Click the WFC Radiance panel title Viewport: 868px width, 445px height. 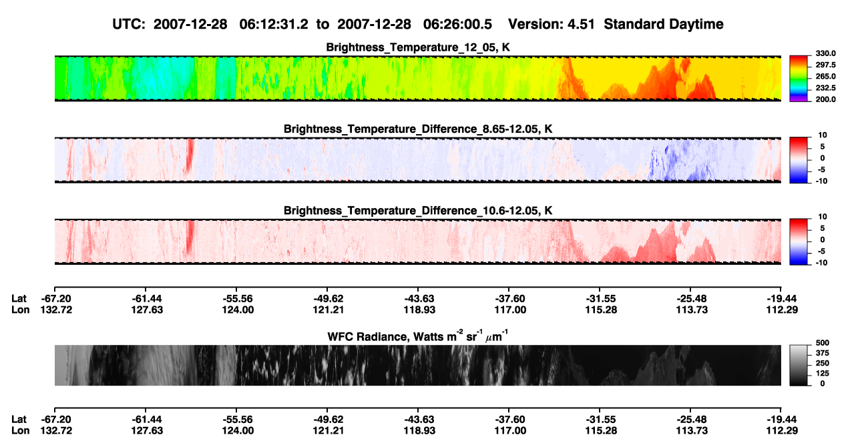tap(418, 335)
